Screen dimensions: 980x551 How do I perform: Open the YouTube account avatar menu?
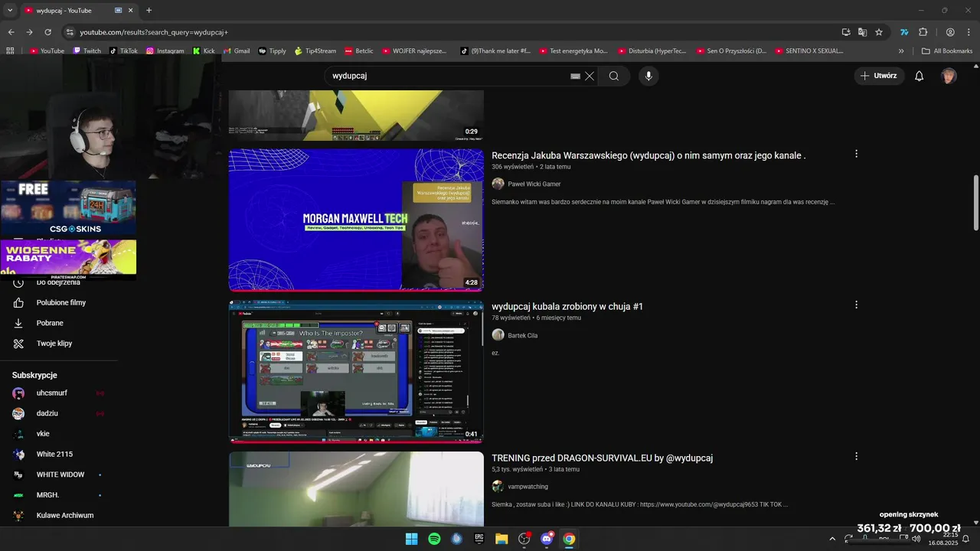949,76
